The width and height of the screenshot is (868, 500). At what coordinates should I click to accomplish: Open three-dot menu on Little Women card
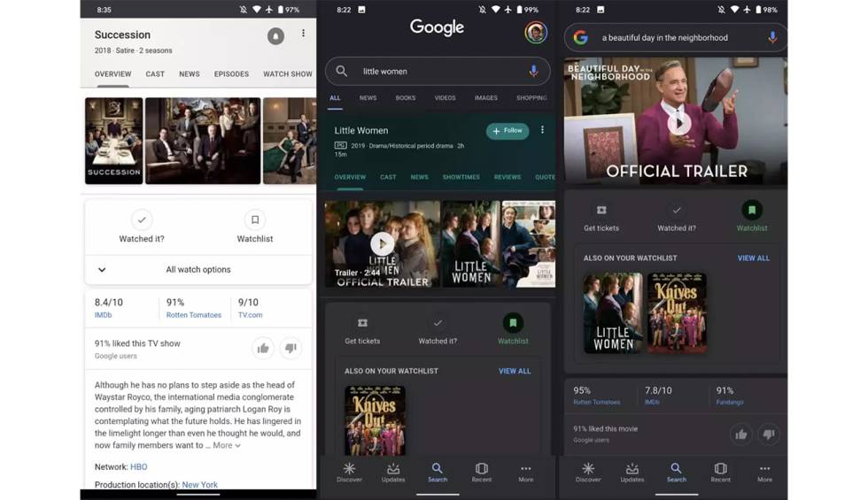pos(542,130)
